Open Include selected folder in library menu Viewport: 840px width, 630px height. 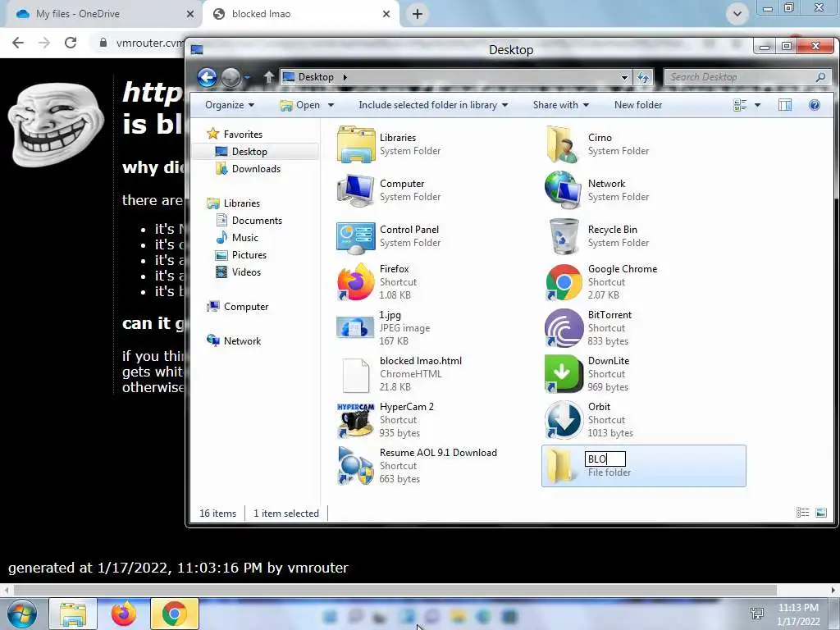[433, 105]
